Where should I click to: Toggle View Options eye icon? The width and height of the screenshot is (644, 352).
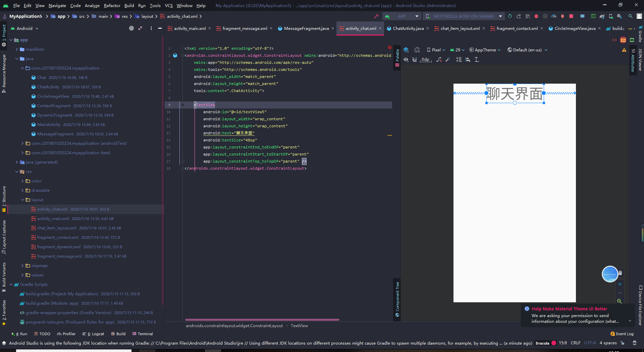[406, 59]
